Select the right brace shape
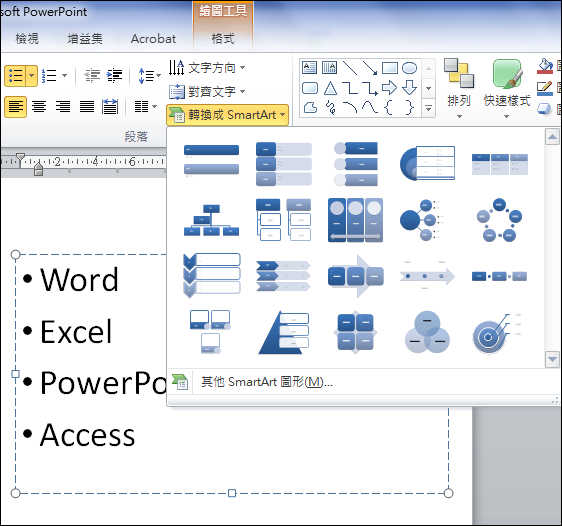Viewport: 562px width, 526px height. 410,107
